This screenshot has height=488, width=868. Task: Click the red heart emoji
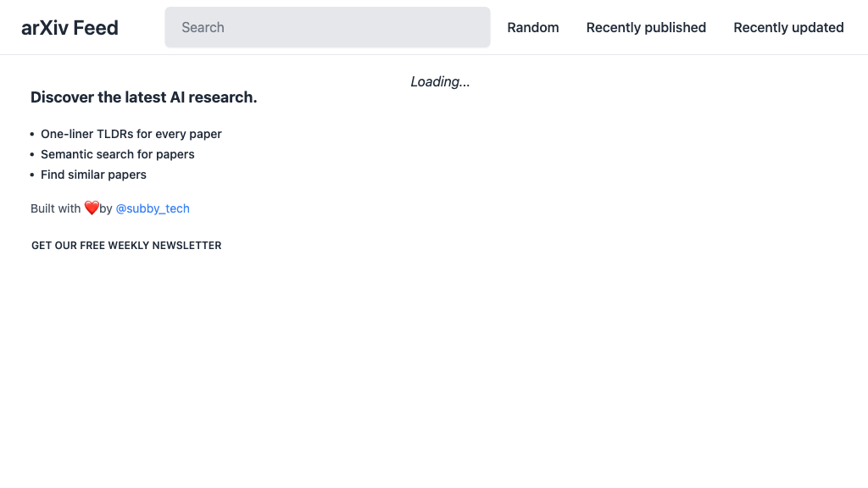click(90, 207)
